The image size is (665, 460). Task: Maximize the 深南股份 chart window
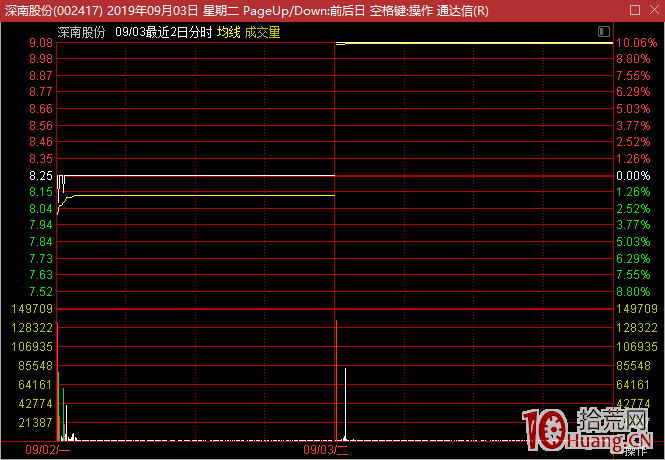point(635,10)
